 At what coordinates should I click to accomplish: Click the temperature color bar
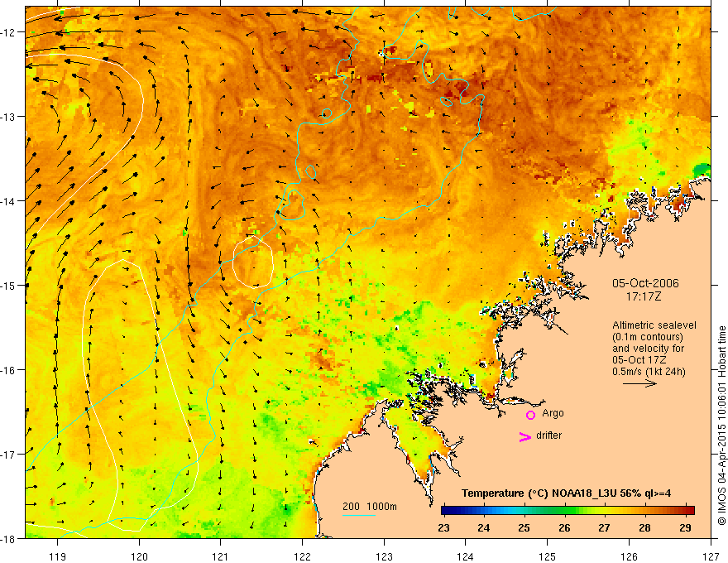tap(568, 511)
